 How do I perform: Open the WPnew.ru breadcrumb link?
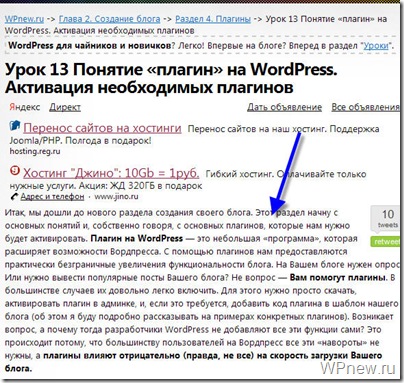pos(24,19)
